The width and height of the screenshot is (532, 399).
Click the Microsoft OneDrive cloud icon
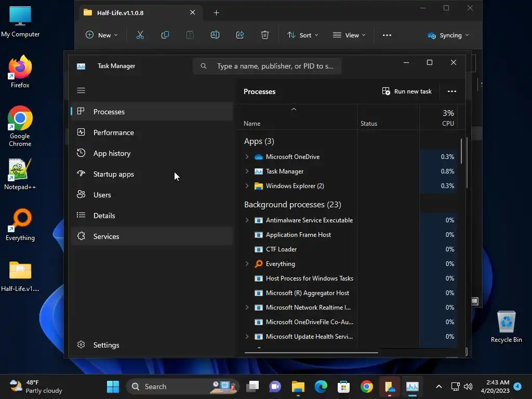point(259,157)
